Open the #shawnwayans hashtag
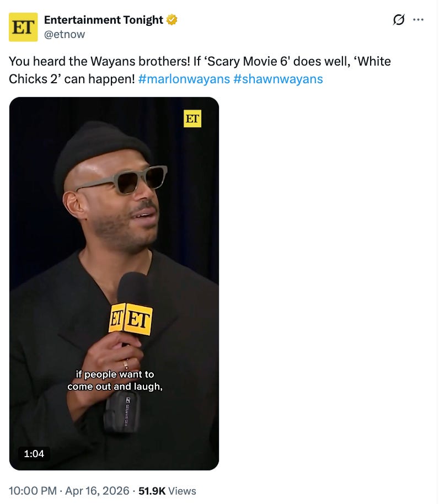Image resolution: width=439 pixels, height=504 pixels. [278, 79]
